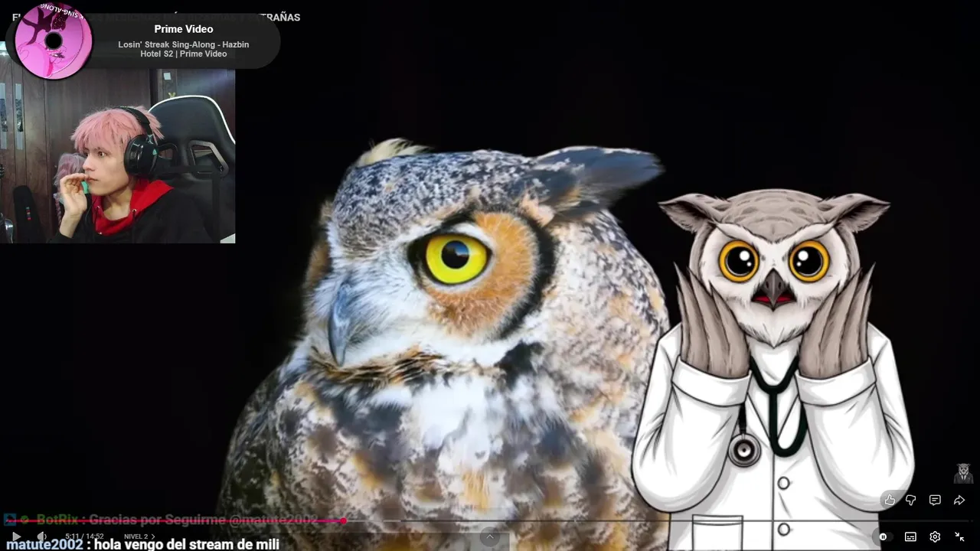Click the unplayed part of the progress bar
Screen dimensions: 980x551
(658, 520)
